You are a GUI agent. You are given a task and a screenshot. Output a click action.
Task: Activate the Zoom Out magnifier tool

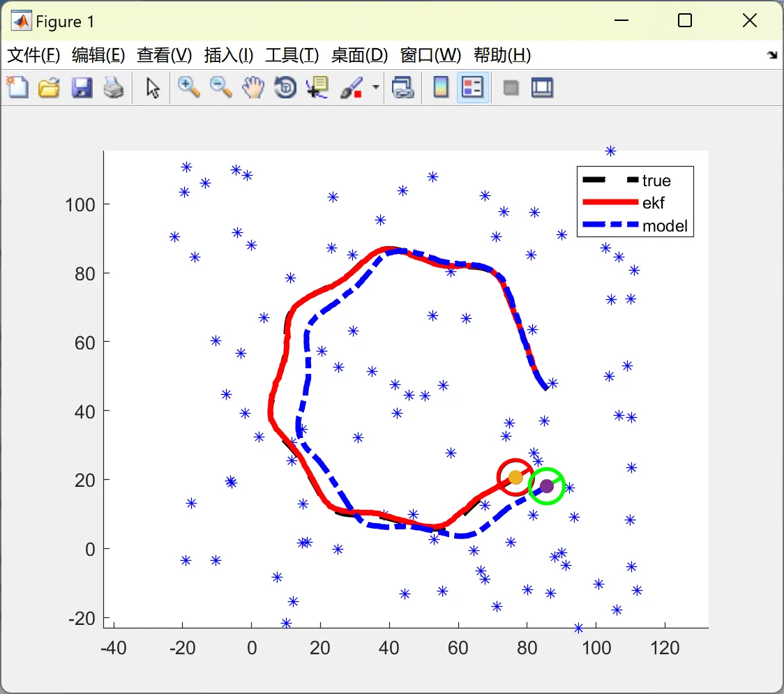[x=220, y=87]
